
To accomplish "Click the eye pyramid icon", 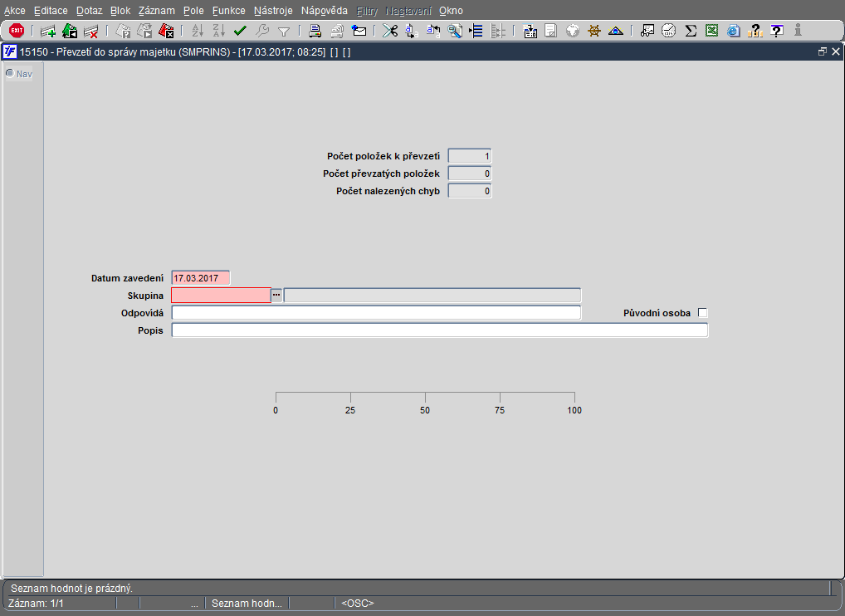I will click(615, 31).
